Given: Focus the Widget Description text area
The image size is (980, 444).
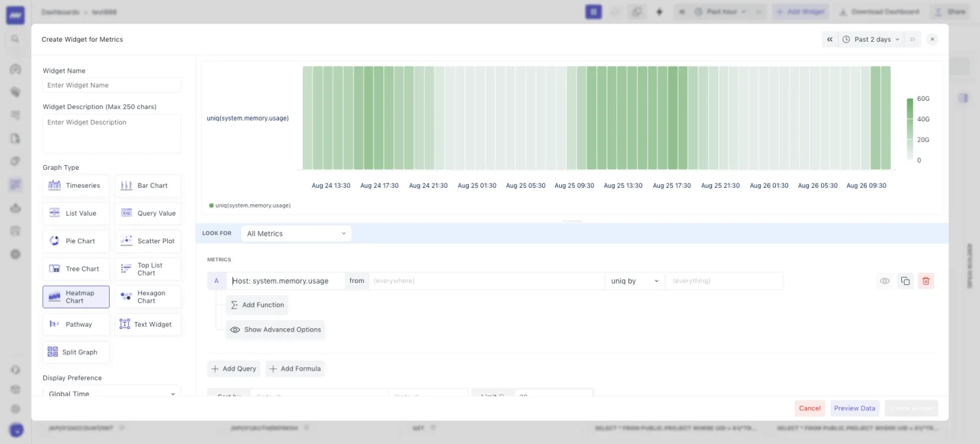Looking at the screenshot, I should coord(112,134).
